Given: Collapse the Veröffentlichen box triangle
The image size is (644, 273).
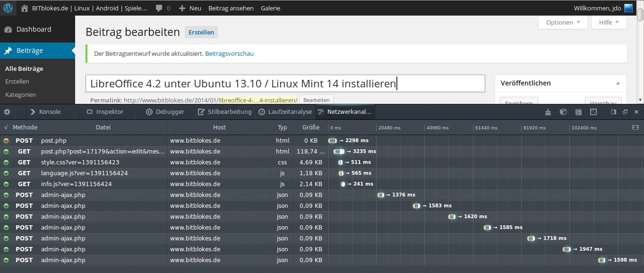Looking at the screenshot, I should [618, 83].
